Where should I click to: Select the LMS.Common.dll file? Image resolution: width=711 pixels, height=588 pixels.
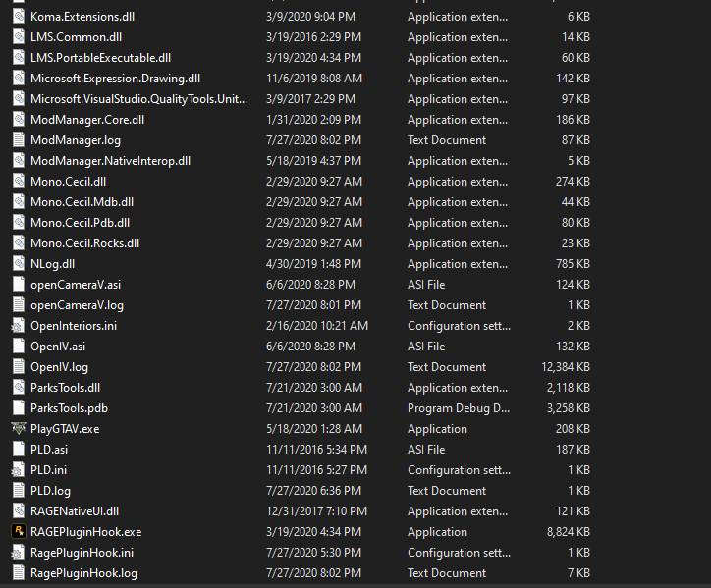point(77,37)
